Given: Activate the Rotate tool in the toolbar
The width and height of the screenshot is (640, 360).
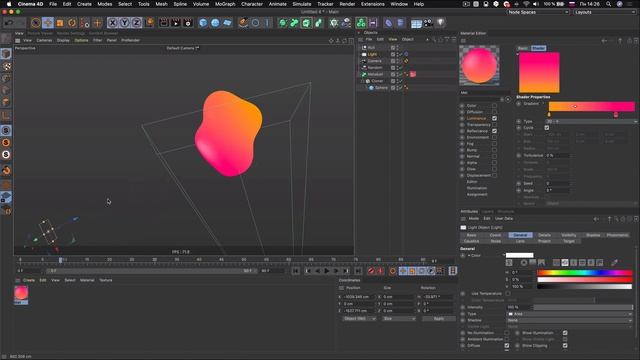Looking at the screenshot, I should (72, 23).
